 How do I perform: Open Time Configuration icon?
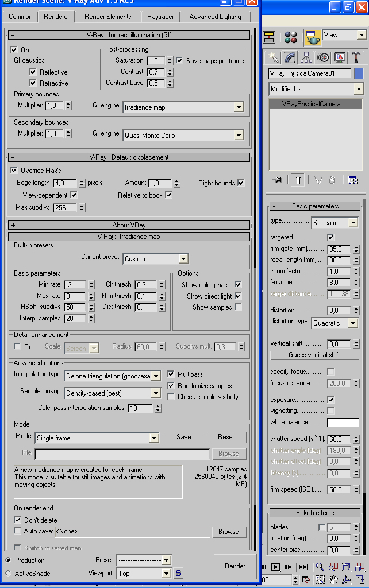click(306, 580)
